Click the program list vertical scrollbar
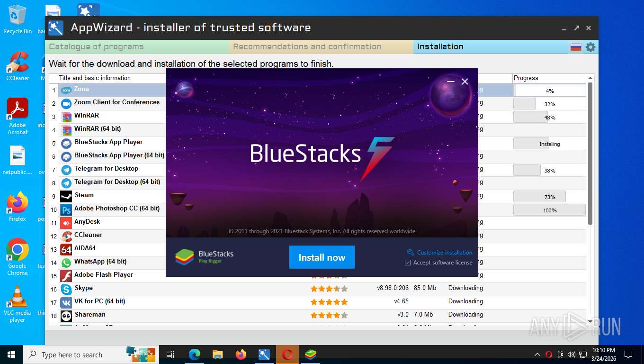This screenshot has height=364, width=644. [590, 154]
